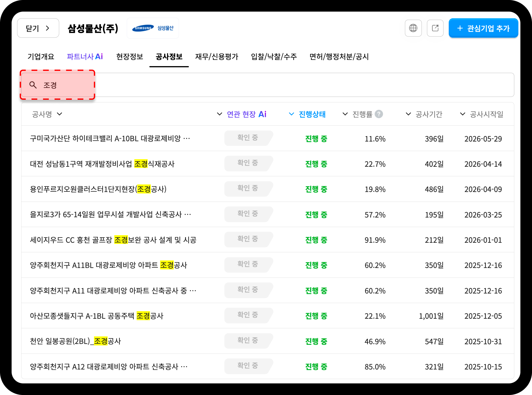Expand the 연관 현장 Ai column dropdown
Screen dimensions: 532x395
pos(220,114)
